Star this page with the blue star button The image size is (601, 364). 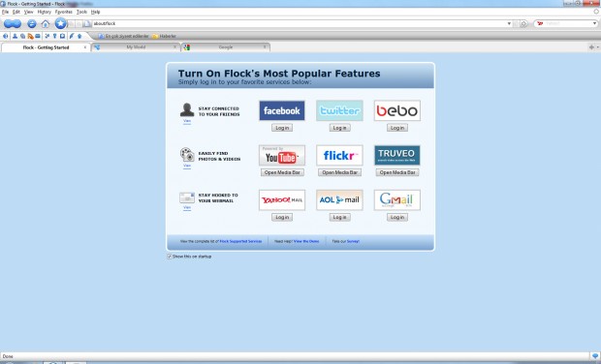(60, 23)
